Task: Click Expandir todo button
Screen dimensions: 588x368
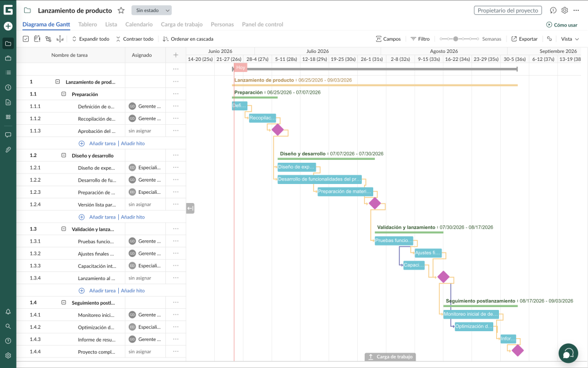Action: 90,39
